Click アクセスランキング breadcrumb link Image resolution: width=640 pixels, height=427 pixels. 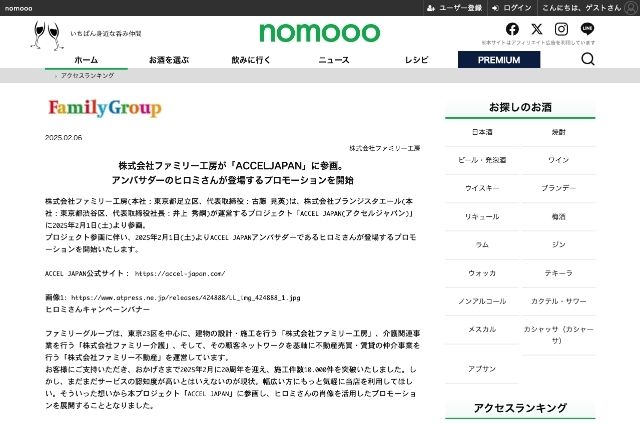point(87,76)
